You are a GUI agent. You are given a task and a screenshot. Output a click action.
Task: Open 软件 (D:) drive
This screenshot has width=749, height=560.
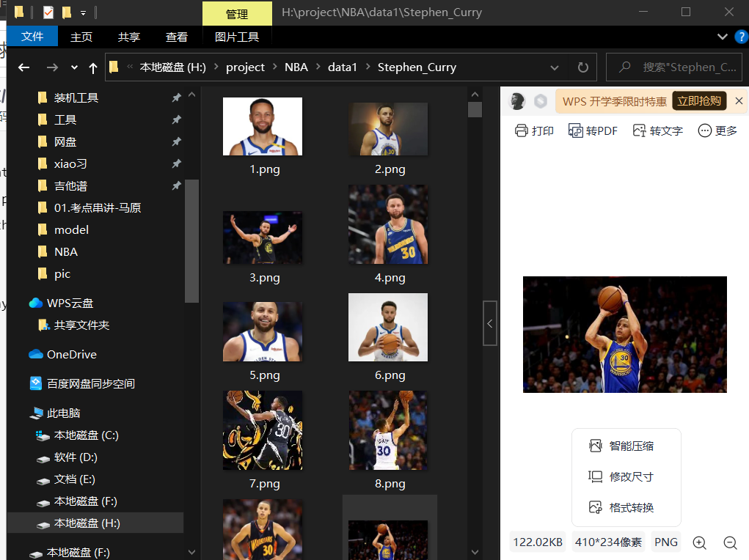(76, 457)
